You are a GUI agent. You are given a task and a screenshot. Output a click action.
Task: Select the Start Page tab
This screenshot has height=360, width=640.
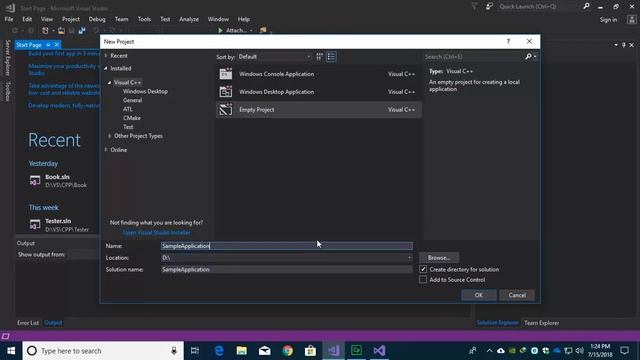pos(29,45)
